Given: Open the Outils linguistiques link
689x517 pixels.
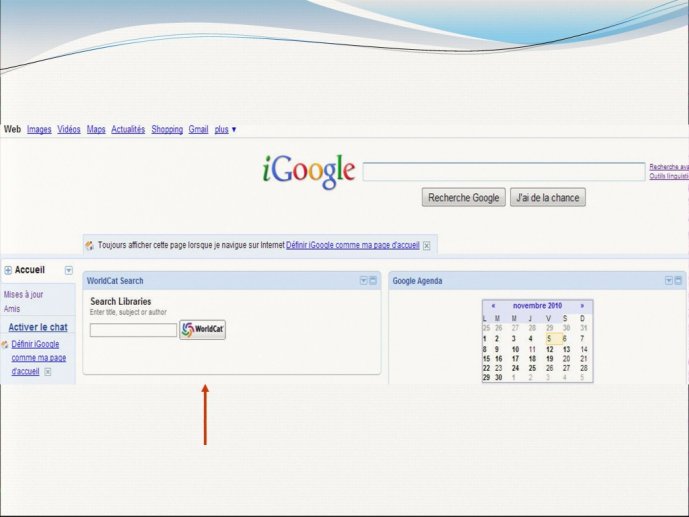Looking at the screenshot, I should click(669, 176).
